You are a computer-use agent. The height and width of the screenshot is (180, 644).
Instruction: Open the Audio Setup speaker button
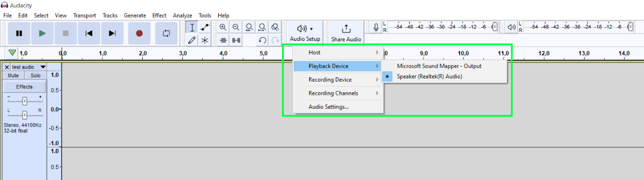pos(305,33)
